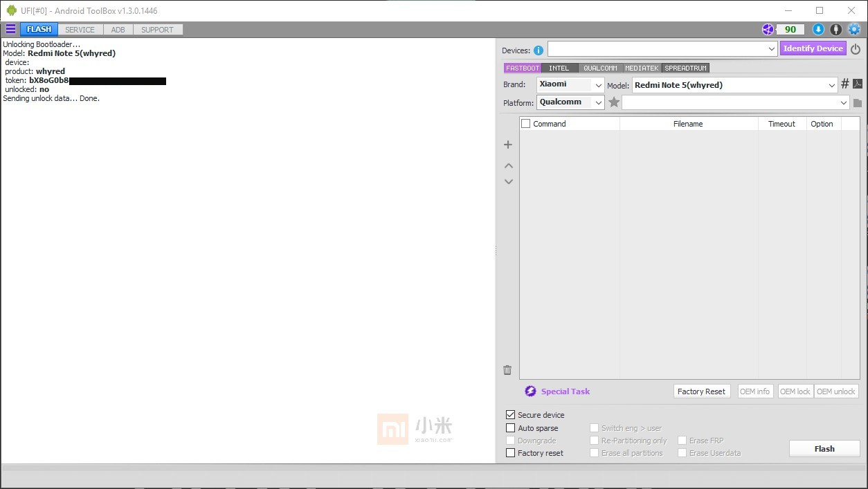
Task: Click the hash symbol next to Model
Action: tap(845, 84)
